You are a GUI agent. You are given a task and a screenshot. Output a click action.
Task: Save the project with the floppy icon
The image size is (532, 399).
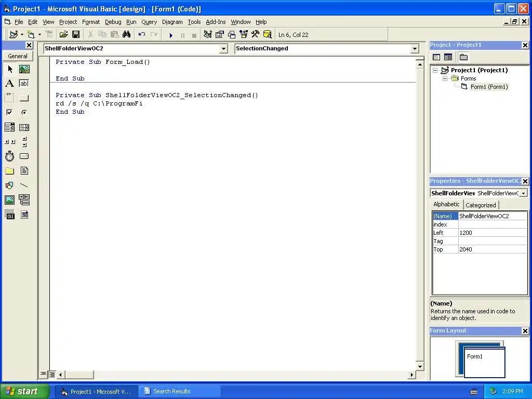click(x=76, y=35)
